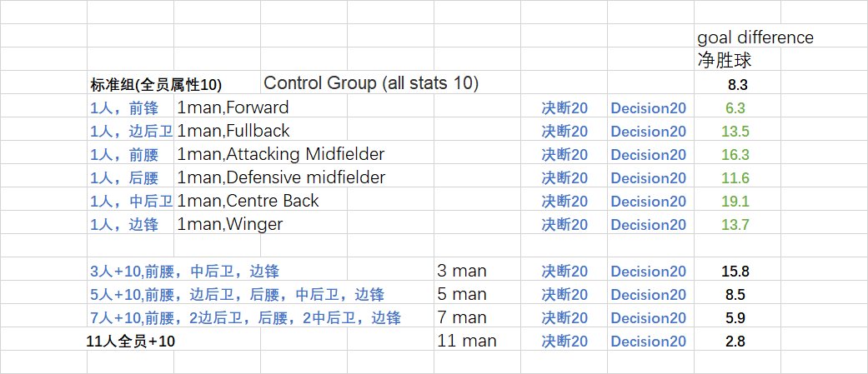Click the "1man,Winger" cell
Viewport: 868px width, 374px height.
click(229, 224)
